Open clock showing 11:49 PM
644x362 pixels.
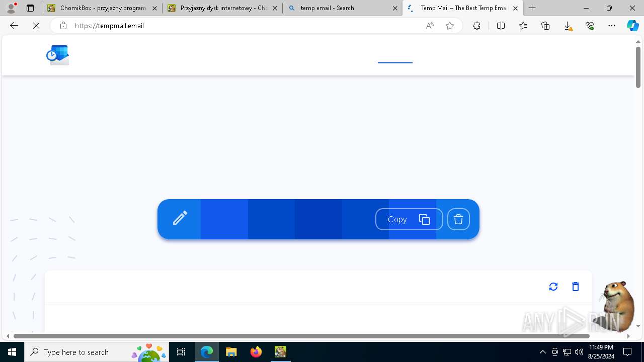(601, 352)
